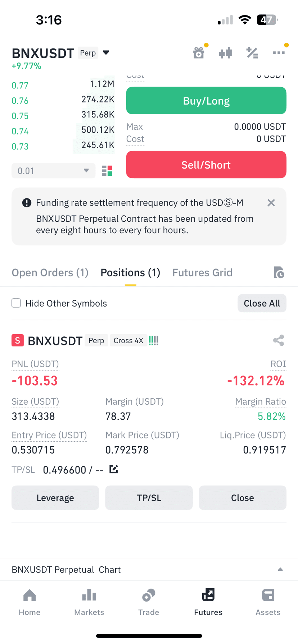Open the candlestick chart icon
298x644 pixels.
coord(225,53)
